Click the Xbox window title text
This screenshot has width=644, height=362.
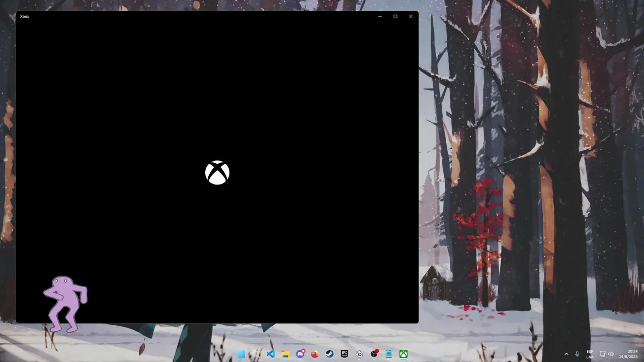click(25, 17)
